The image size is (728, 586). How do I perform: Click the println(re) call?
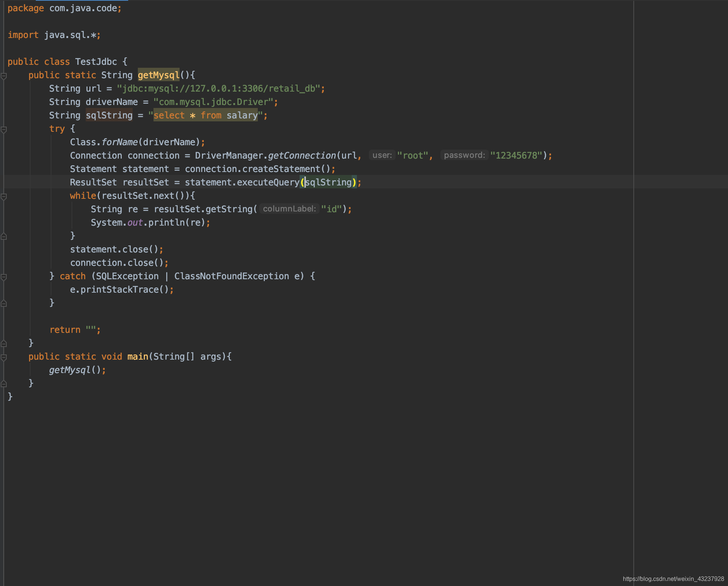177,223
